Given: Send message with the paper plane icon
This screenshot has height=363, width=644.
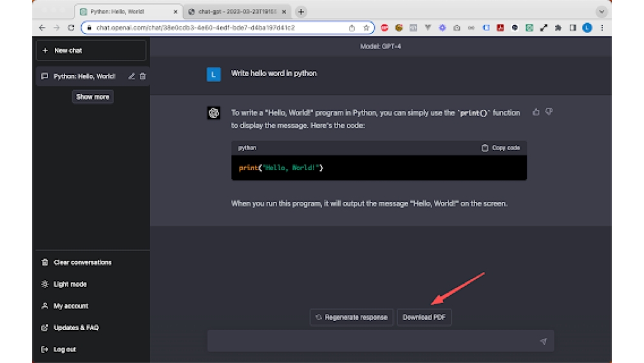Looking at the screenshot, I should 544,341.
